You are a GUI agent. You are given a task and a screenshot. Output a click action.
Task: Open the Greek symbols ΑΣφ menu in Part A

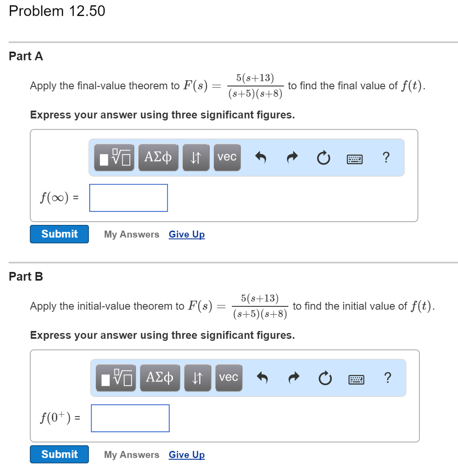tap(158, 158)
